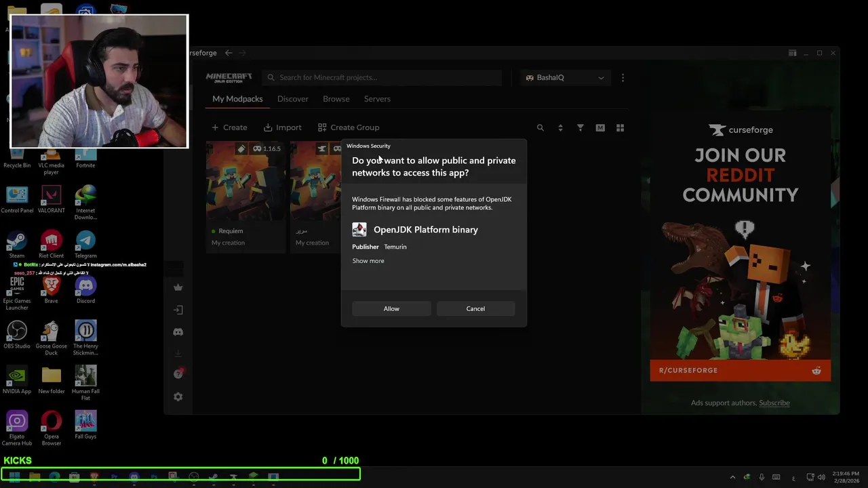Image resolution: width=868 pixels, height=488 pixels.
Task: Click the CurseForge back arrow
Action: pos(229,53)
